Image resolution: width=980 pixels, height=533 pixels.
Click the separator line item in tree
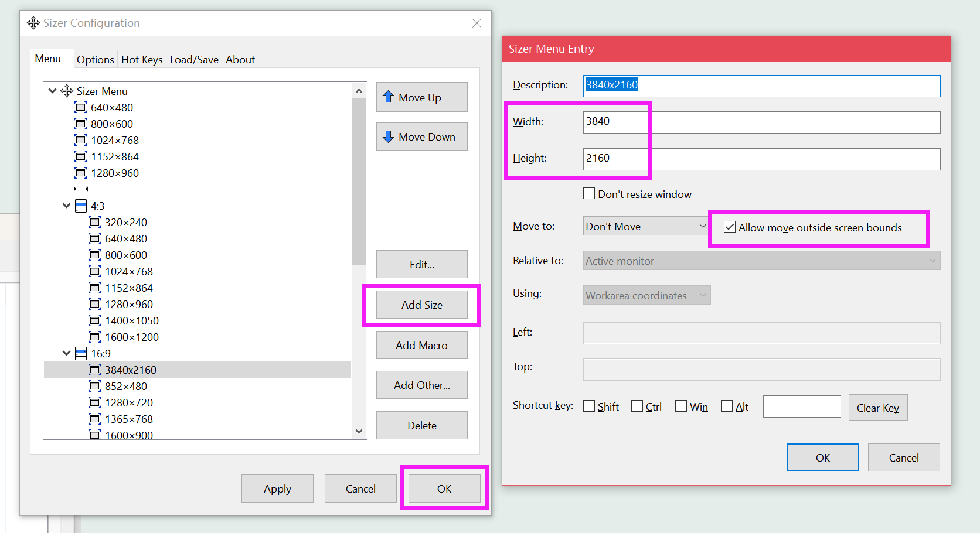[x=81, y=189]
